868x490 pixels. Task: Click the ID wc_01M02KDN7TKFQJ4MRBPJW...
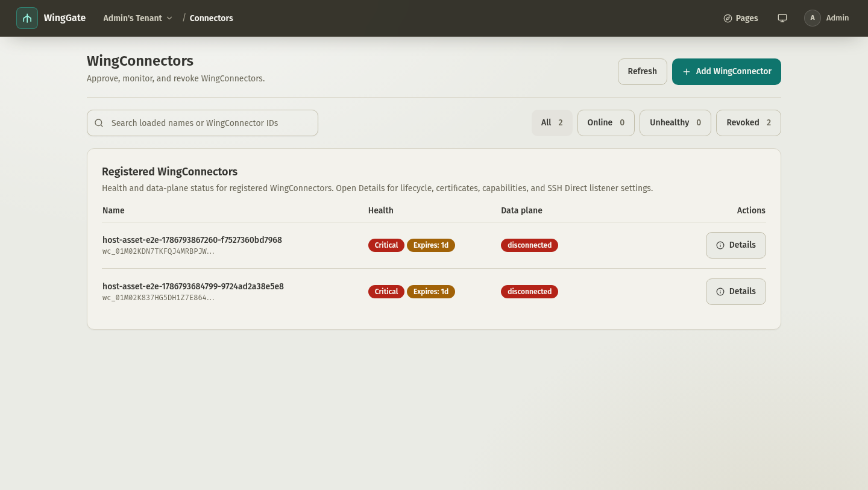click(x=159, y=251)
